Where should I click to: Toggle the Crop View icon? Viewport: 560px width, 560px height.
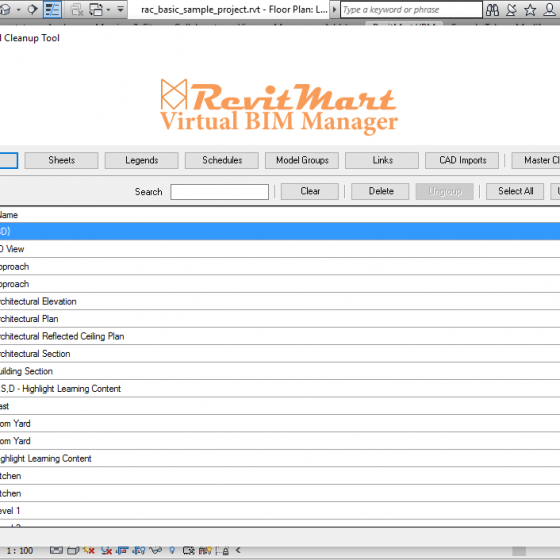point(122,551)
